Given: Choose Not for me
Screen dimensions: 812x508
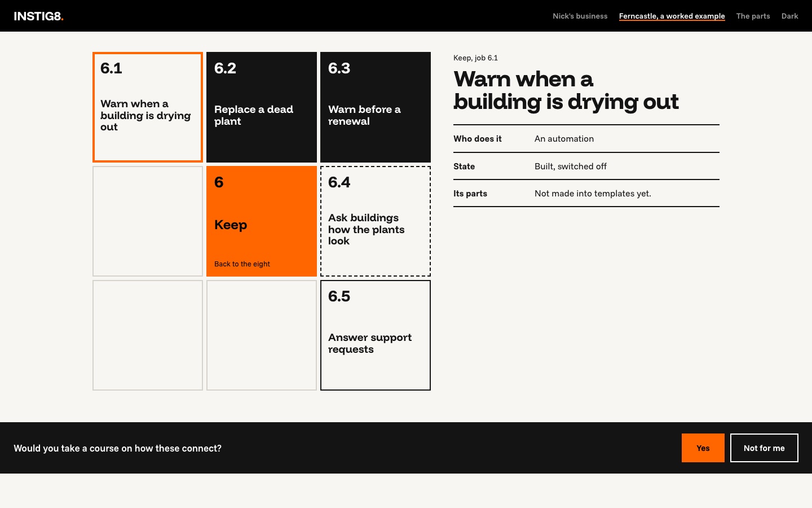Looking at the screenshot, I should pos(764,448).
